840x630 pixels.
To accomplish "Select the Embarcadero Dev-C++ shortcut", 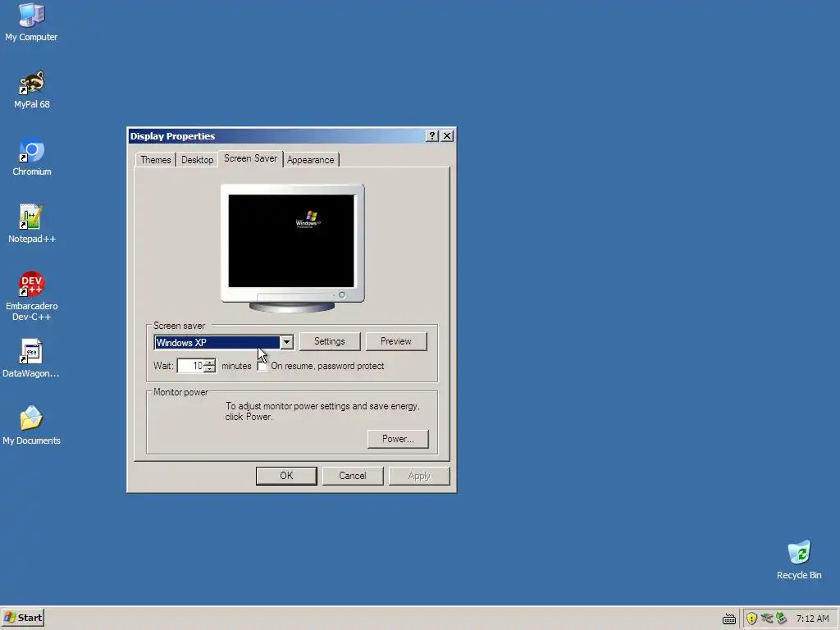I will [x=32, y=295].
